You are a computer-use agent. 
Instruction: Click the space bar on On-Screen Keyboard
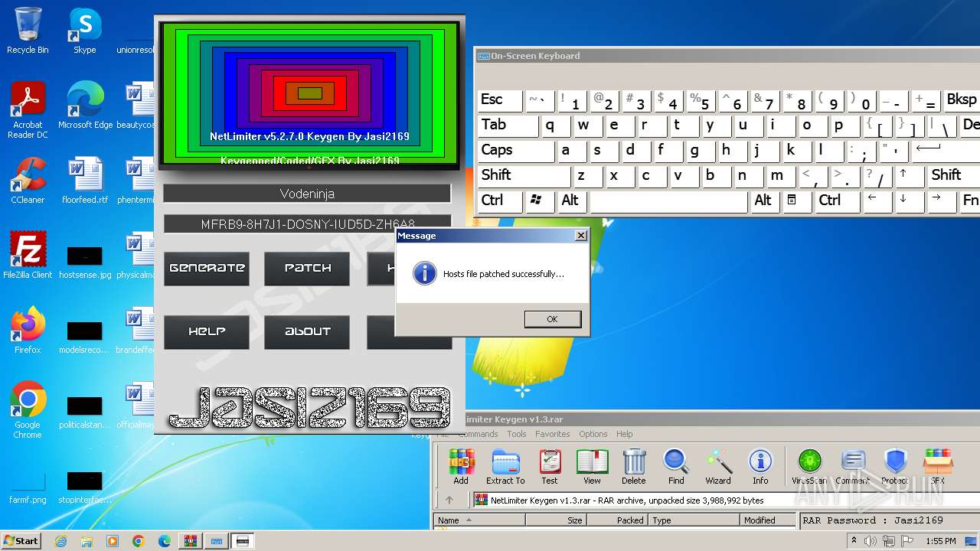coord(668,201)
